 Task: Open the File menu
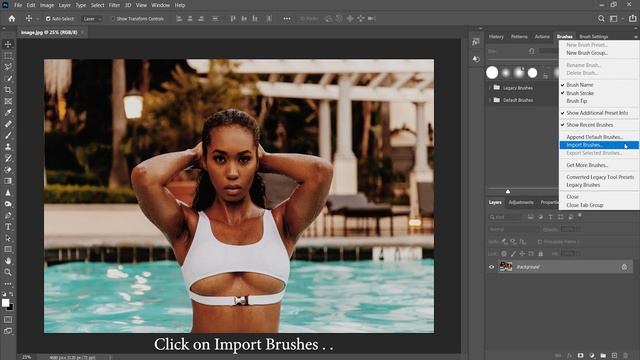pyautogui.click(x=18, y=5)
